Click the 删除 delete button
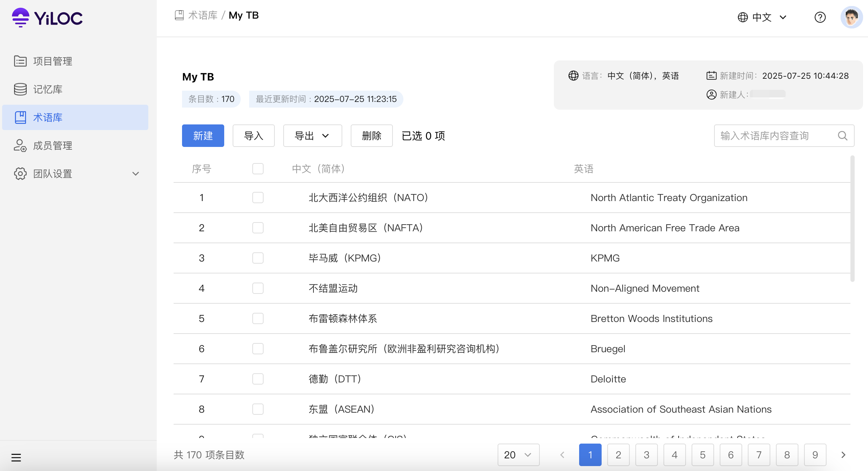 pos(371,136)
